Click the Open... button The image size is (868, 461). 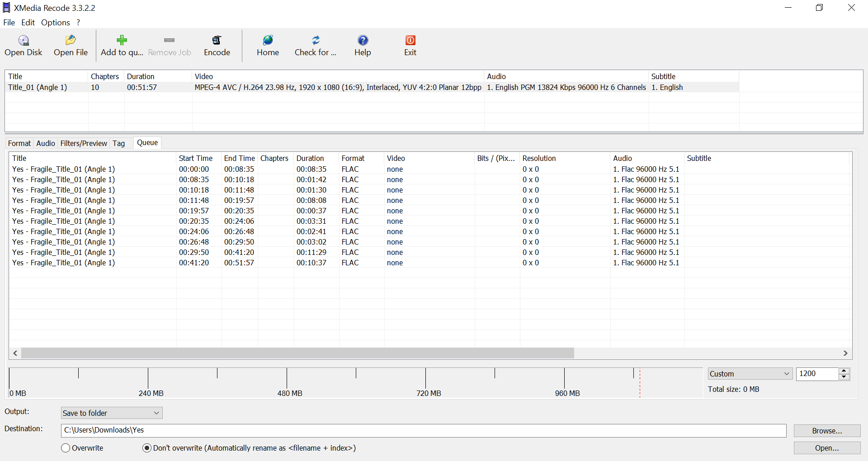coord(827,448)
